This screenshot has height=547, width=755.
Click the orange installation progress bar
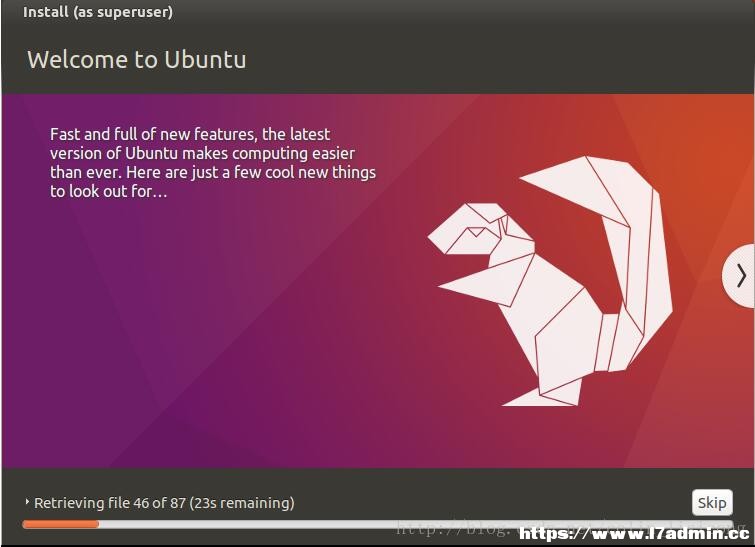tap(378, 524)
